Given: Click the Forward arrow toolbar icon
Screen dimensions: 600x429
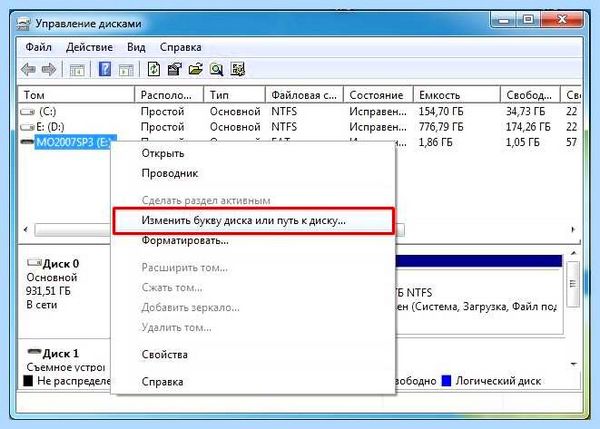Looking at the screenshot, I should tap(49, 69).
